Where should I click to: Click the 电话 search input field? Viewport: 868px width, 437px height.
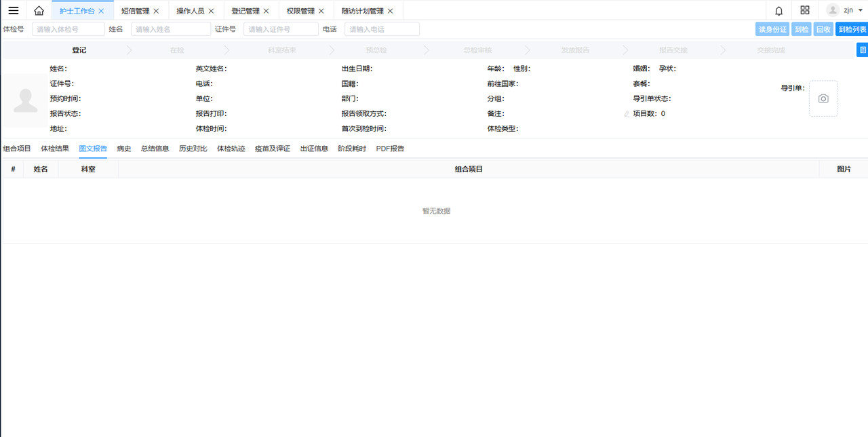pos(382,29)
